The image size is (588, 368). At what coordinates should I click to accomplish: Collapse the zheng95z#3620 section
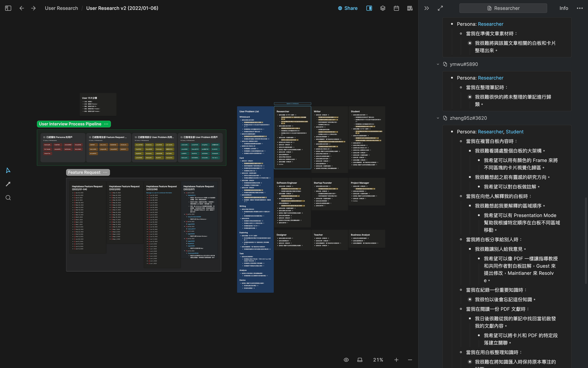click(x=438, y=118)
